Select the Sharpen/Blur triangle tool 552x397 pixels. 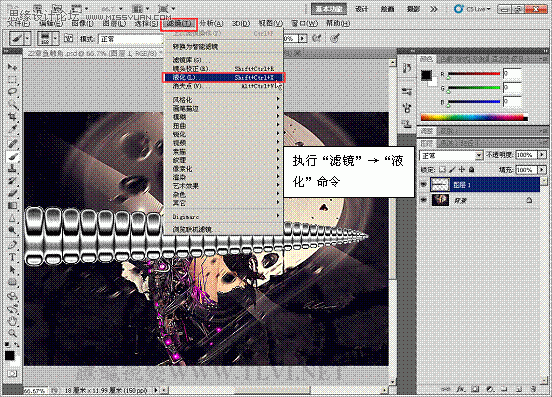[x=12, y=219]
